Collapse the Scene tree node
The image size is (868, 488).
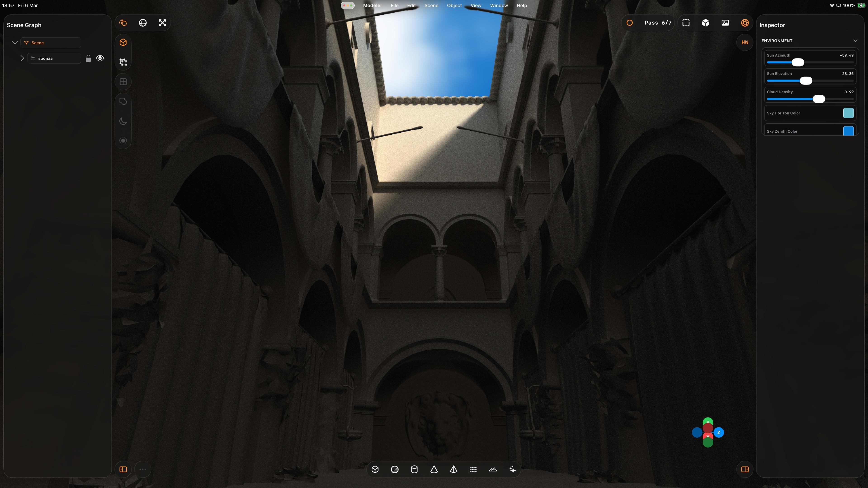(15, 42)
